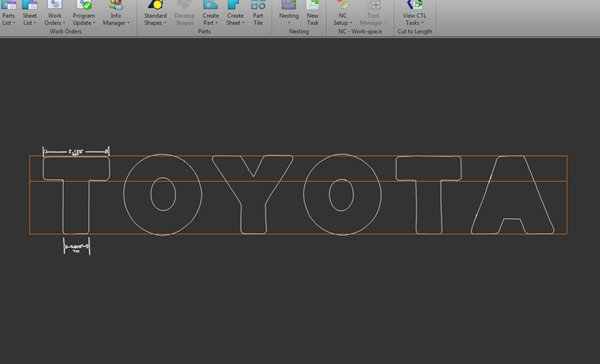Expand the Standard Shapes dropdown arrow
The image size is (600, 364).
pyautogui.click(x=165, y=23)
